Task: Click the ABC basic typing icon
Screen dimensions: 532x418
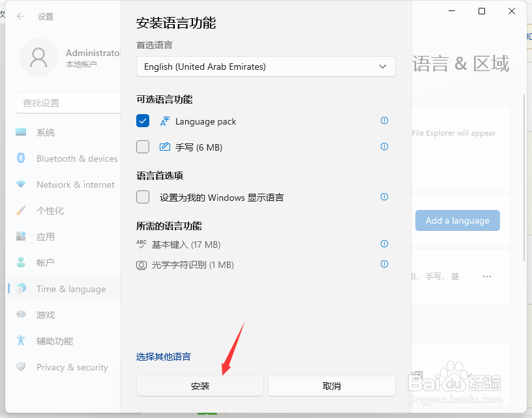Action: click(141, 244)
